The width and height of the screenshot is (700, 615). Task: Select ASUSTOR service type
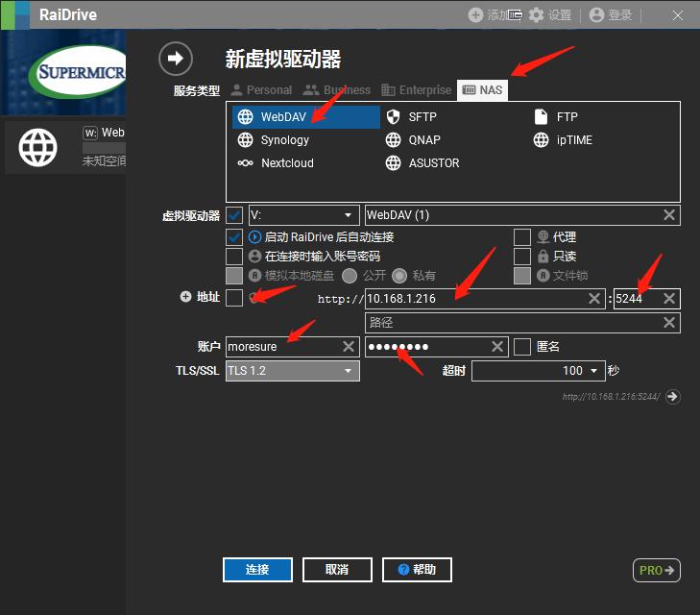click(422, 163)
